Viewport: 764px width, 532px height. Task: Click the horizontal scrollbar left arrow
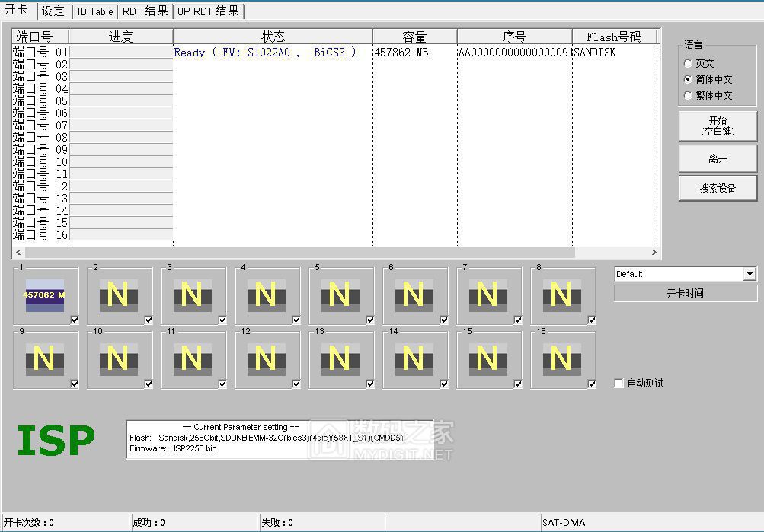click(x=18, y=252)
